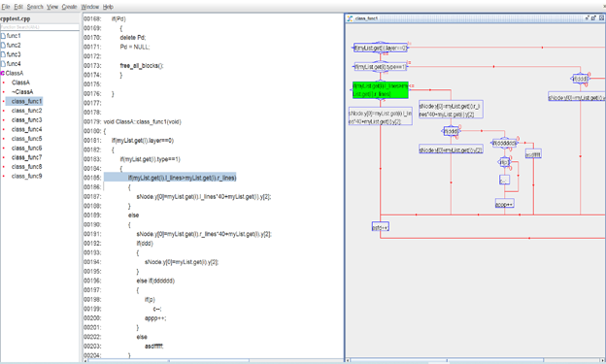Open the View menu
The image size is (606, 364).
(52, 7)
